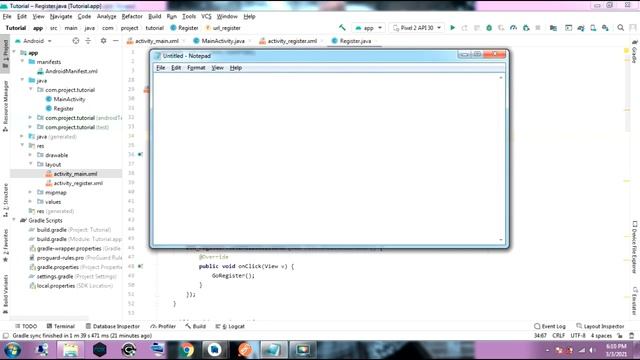This screenshot has height=360, width=640.
Task: Toggle the Device File Explorer side tab
Action: [x=634, y=247]
